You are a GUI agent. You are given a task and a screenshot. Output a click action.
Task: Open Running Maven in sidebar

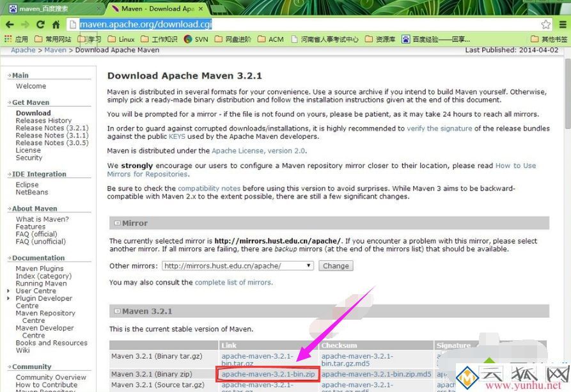pyautogui.click(x=41, y=283)
